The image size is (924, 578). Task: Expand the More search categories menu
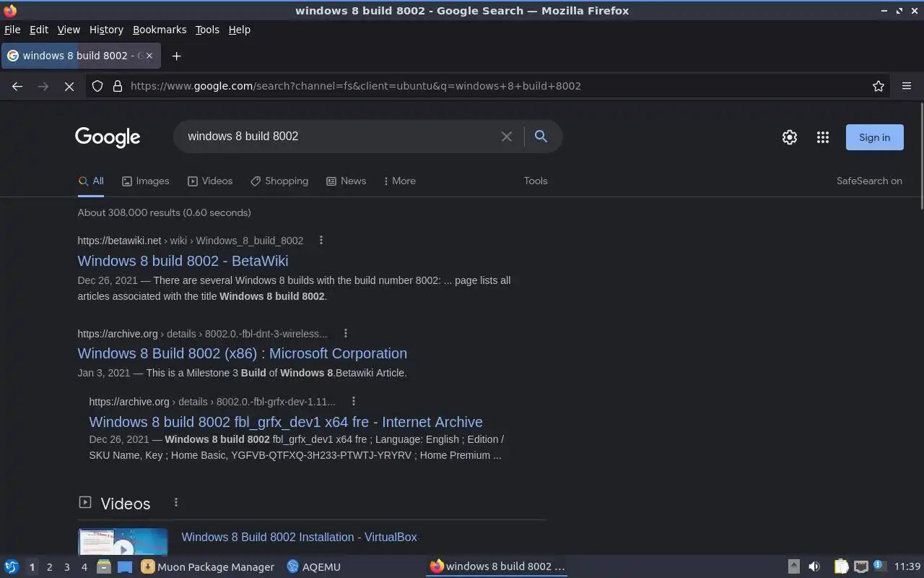tap(400, 181)
